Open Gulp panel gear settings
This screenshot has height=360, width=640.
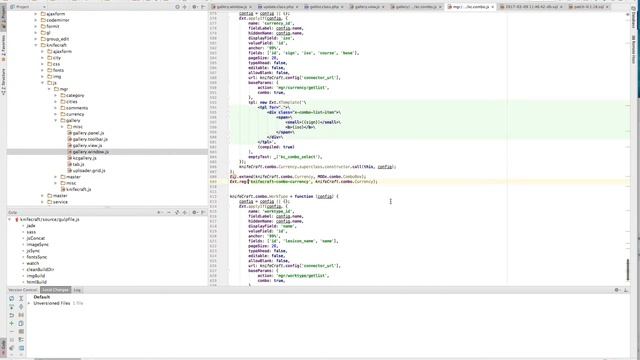click(194, 212)
